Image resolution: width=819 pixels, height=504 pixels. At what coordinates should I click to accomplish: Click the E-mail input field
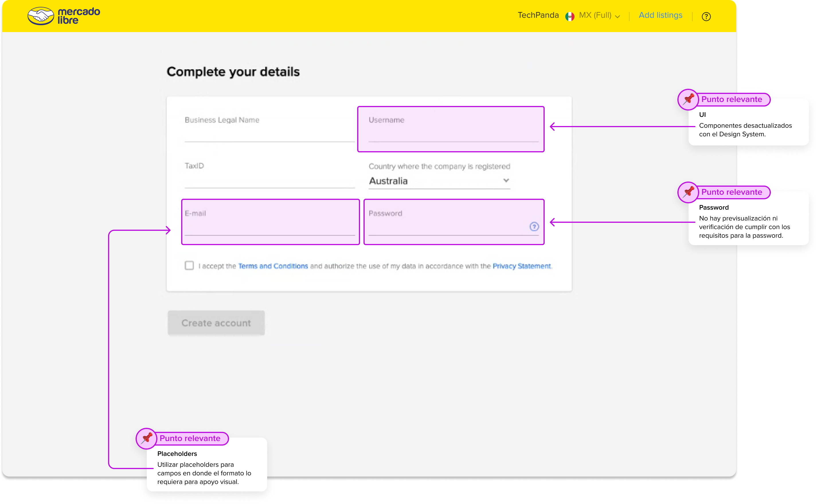269,227
